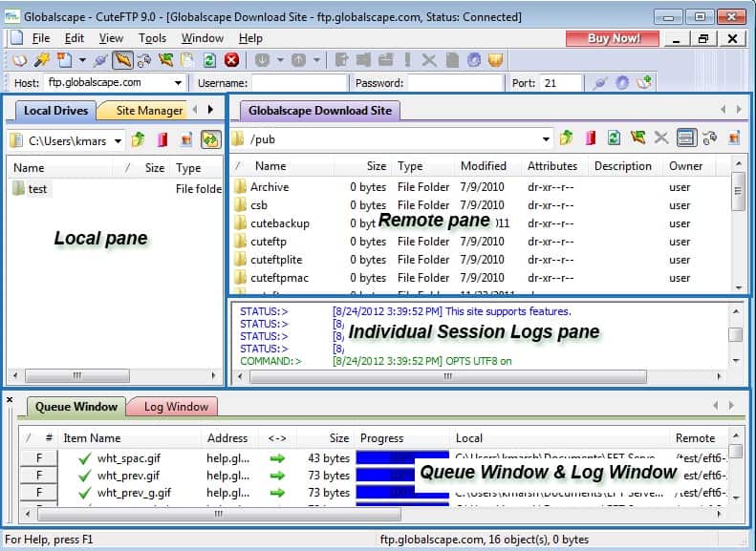Click the gray X icon in main toolbar

pyautogui.click(x=428, y=60)
